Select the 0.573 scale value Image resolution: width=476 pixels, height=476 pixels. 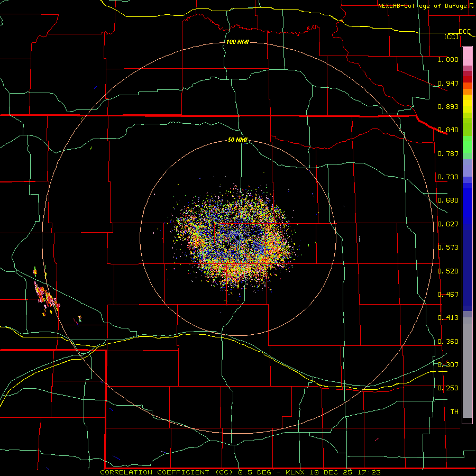point(448,248)
